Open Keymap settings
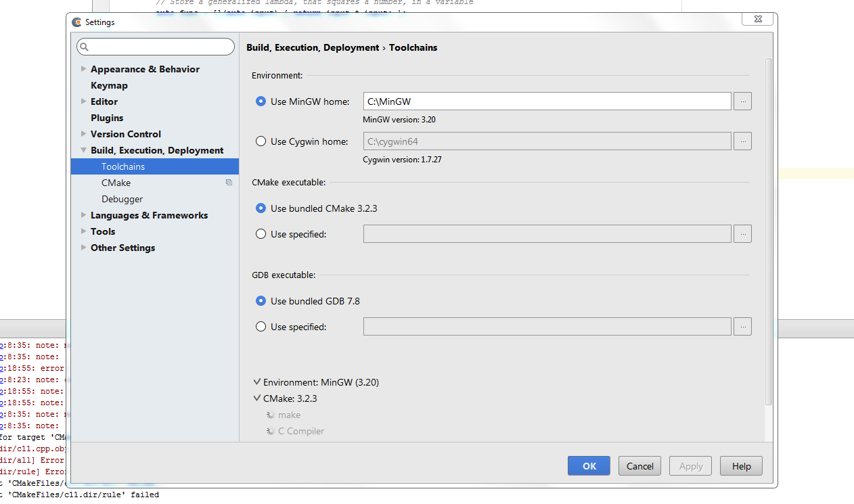854x504 pixels. coord(109,85)
